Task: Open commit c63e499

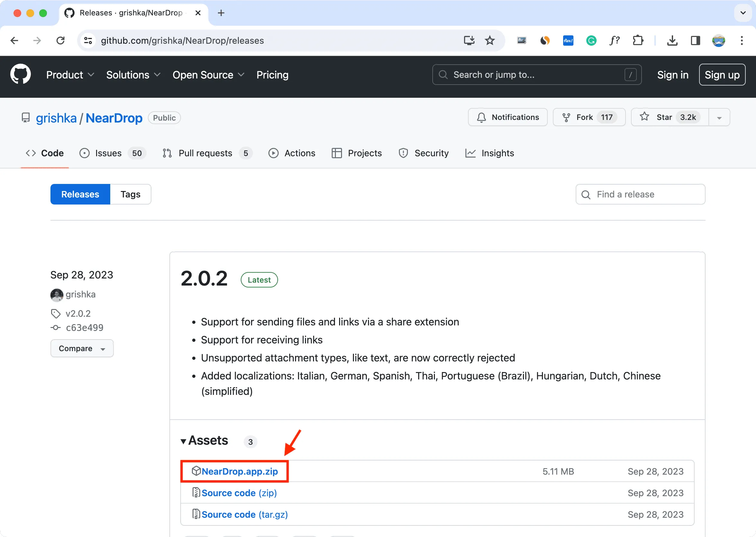Action: click(x=85, y=327)
